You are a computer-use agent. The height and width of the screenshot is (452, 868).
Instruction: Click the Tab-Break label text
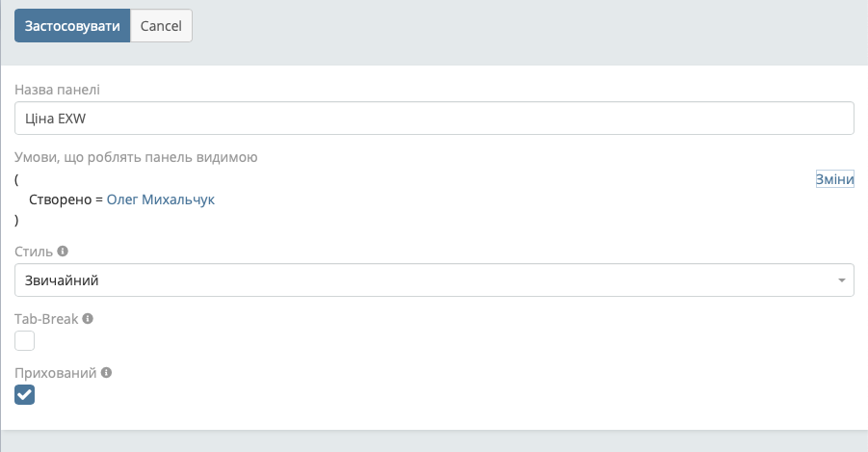(46, 318)
